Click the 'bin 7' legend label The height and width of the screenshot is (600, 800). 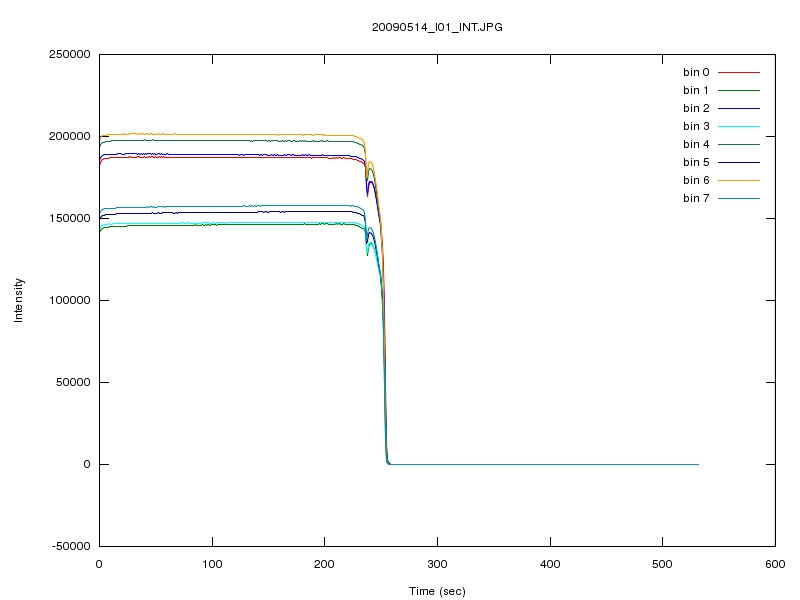(x=696, y=198)
